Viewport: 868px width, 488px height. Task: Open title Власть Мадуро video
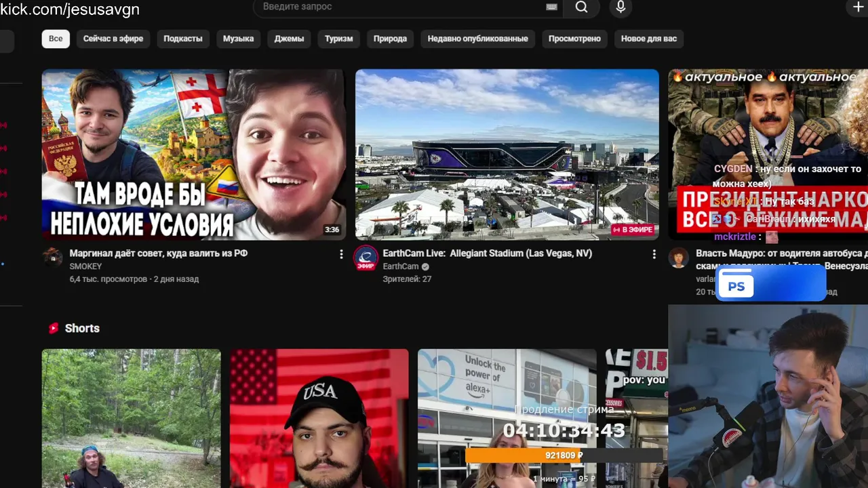coord(781,260)
